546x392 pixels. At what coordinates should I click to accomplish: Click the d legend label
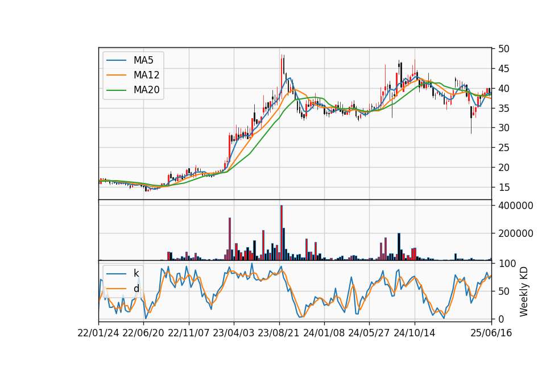tap(136, 289)
